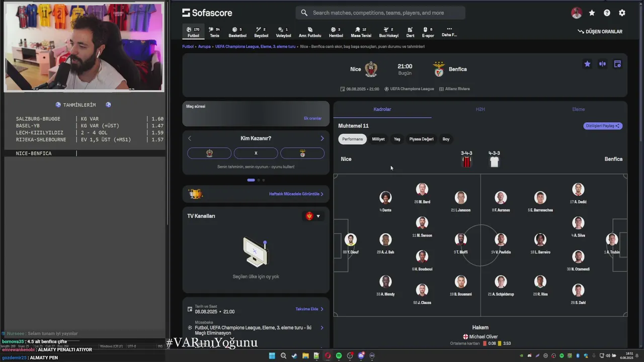Click Takvime Ekle link
This screenshot has width=644, height=362.
309,309
